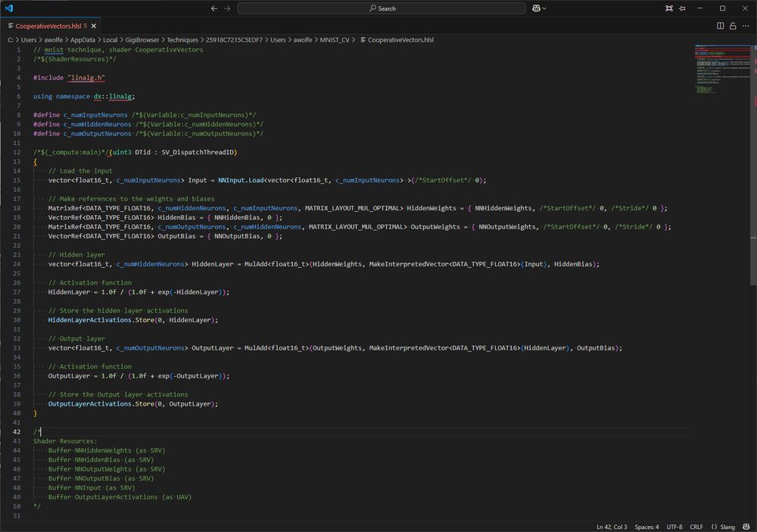Select the CooperativeVectors.hlsl editor tab
Viewport: 757px width, 532px height.
[x=51, y=26]
